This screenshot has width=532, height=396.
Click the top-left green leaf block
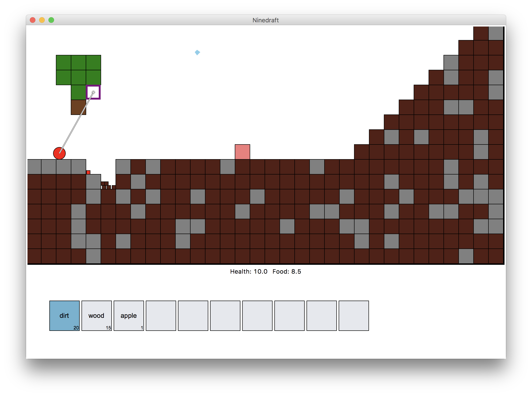[64, 63]
